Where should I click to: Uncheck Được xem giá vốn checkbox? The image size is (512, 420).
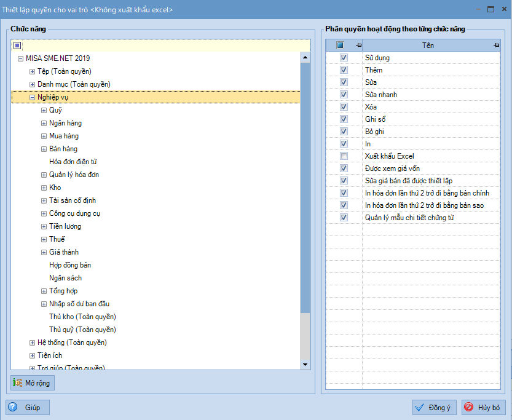pos(344,168)
